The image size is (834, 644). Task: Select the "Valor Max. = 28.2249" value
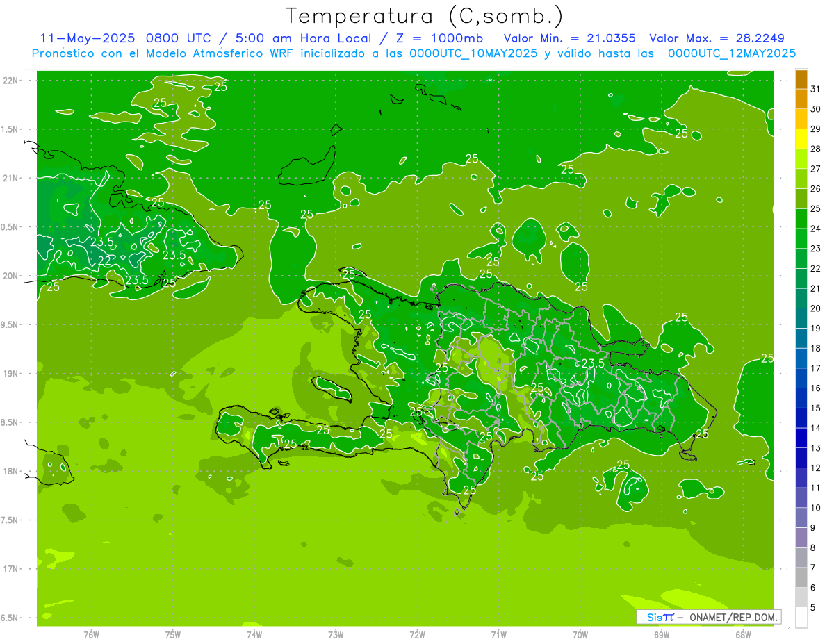click(x=717, y=38)
